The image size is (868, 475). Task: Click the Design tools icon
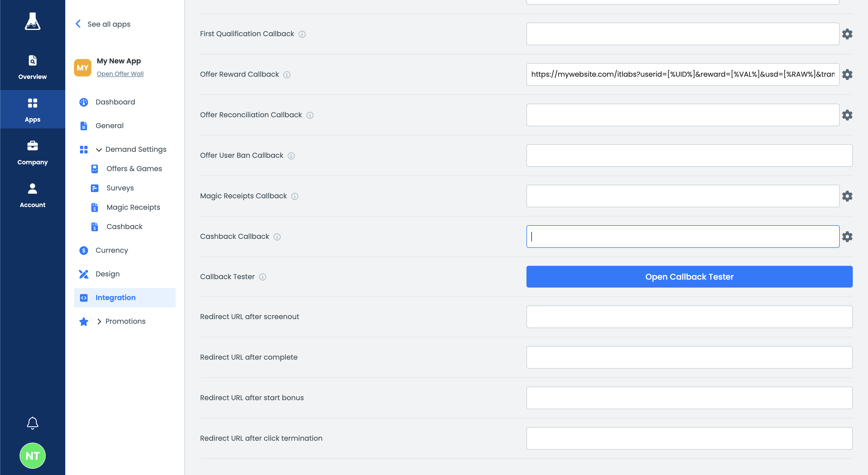[83, 274]
